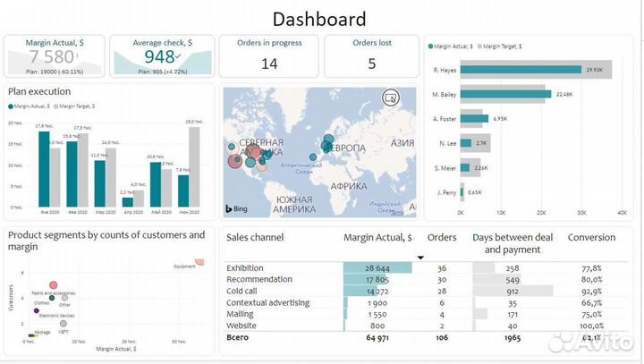Click the sort arrow under Margin Actual column
Screen dimensions: 644x364
(x=421, y=258)
